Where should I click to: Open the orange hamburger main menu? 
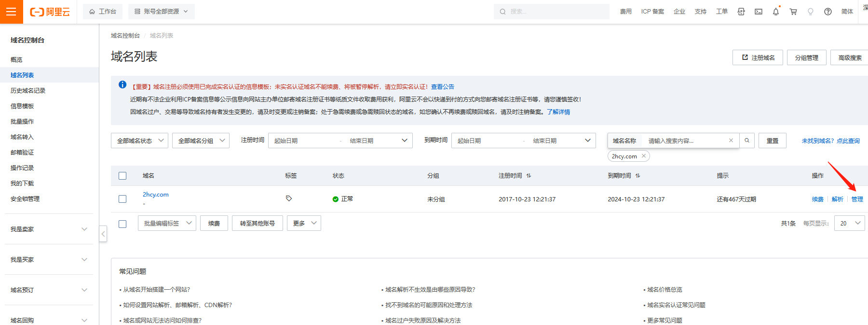[x=12, y=12]
